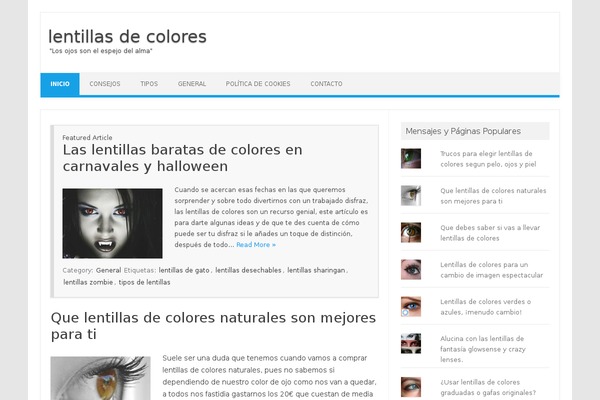Click the 'Read More »' link

(256, 245)
